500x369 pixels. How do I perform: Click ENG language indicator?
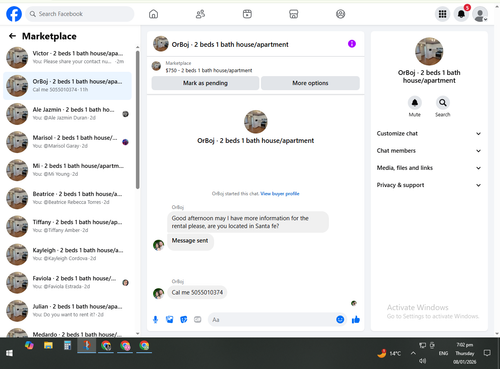tap(443, 353)
